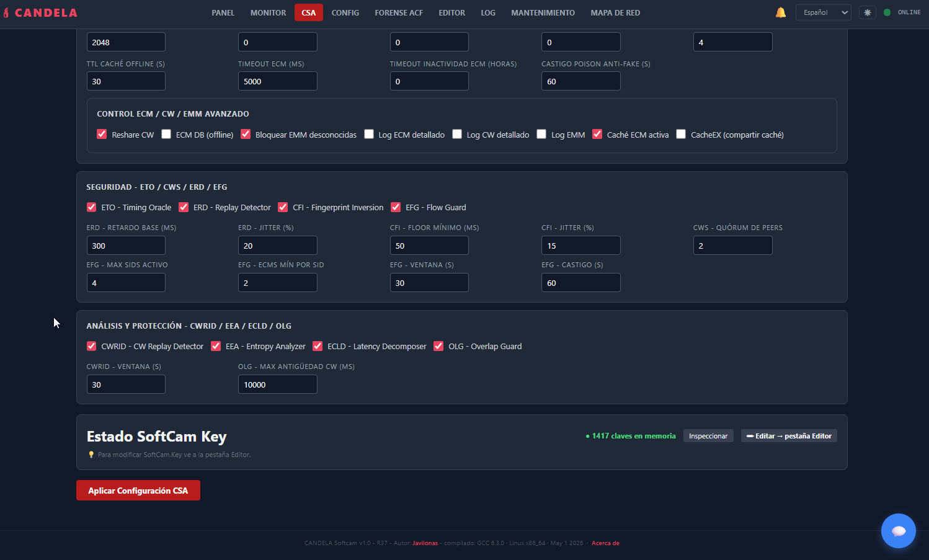Open the Acerca de link
929x560 pixels.
click(605, 543)
